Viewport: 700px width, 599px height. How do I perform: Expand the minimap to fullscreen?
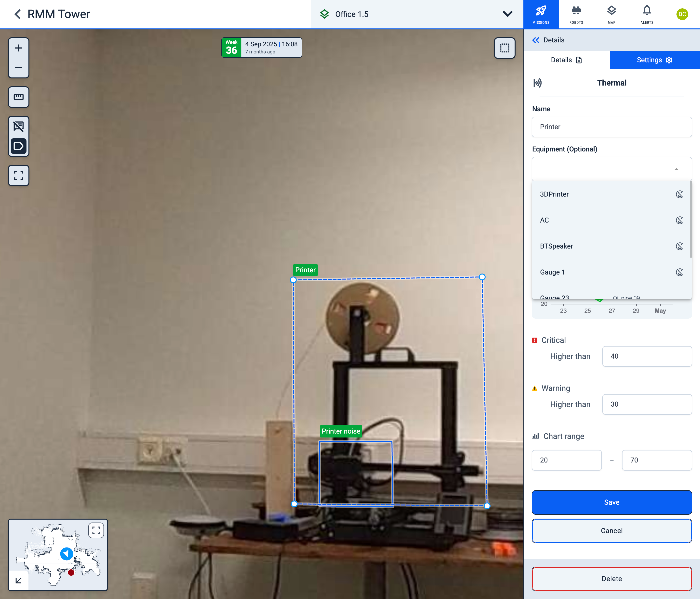point(96,530)
